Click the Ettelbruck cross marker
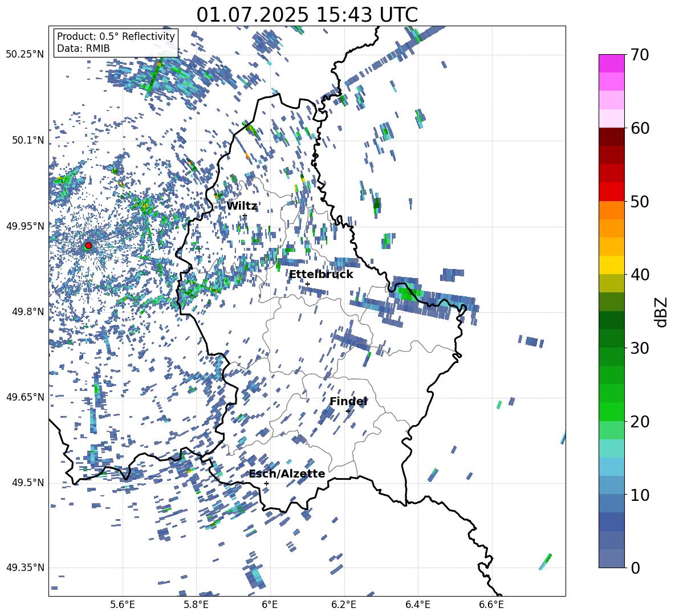The image size is (675, 616). [307, 284]
